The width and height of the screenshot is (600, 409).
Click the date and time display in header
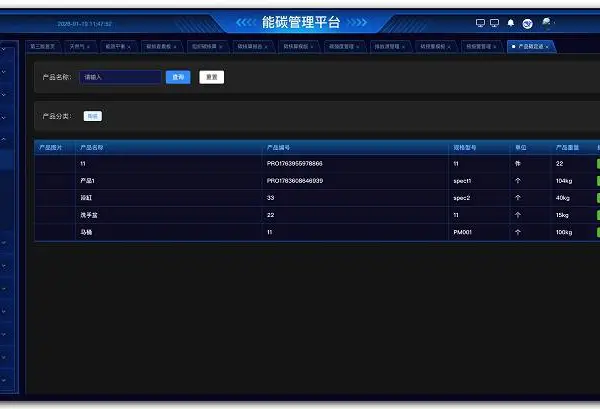(x=85, y=24)
